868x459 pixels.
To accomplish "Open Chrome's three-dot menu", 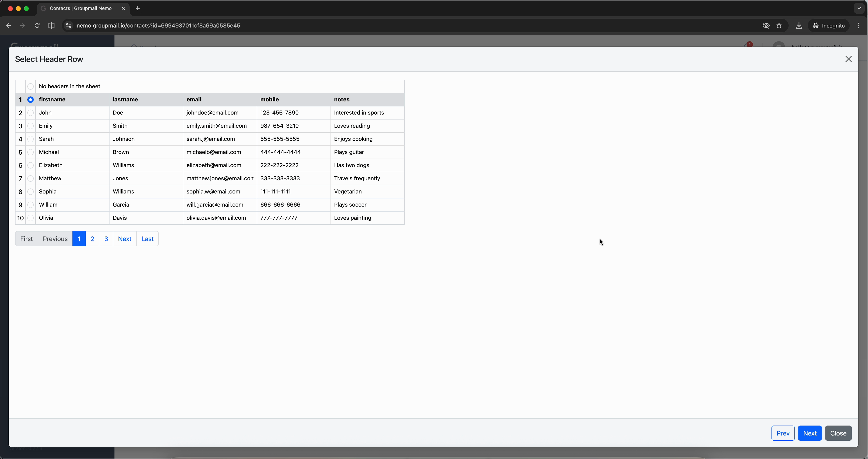I will click(859, 26).
